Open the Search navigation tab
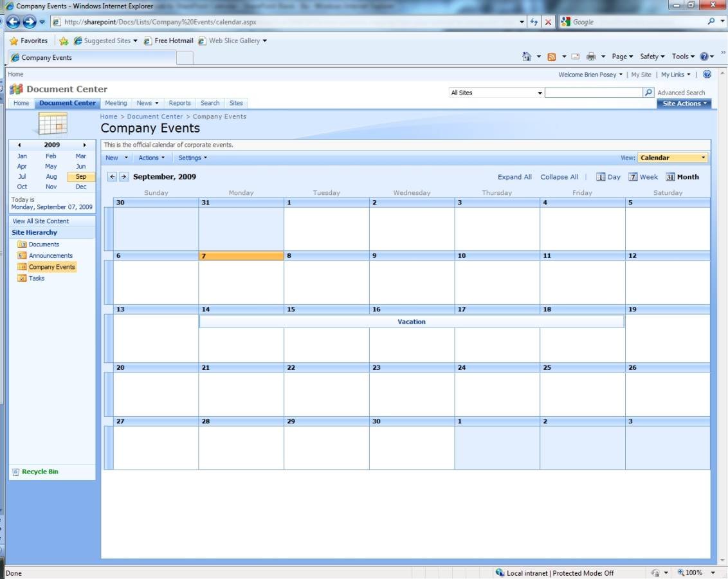This screenshot has width=728, height=579. (210, 103)
